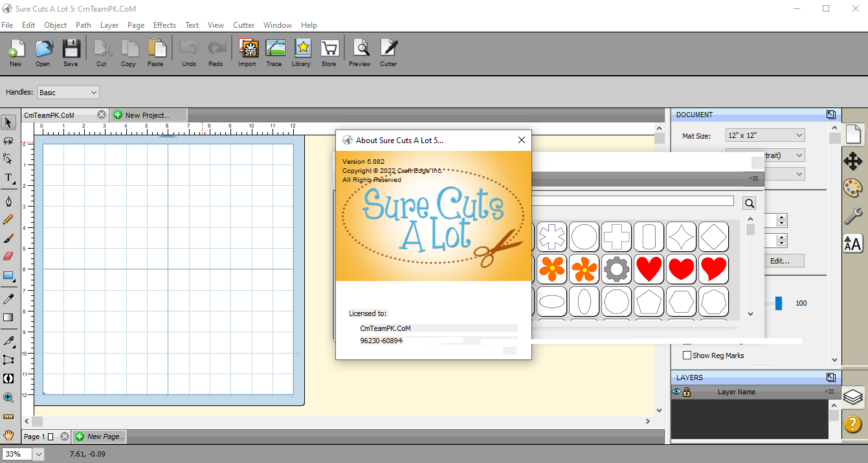The height and width of the screenshot is (463, 868).
Task: Open the third Document panel dropdown
Action: [x=785, y=174]
